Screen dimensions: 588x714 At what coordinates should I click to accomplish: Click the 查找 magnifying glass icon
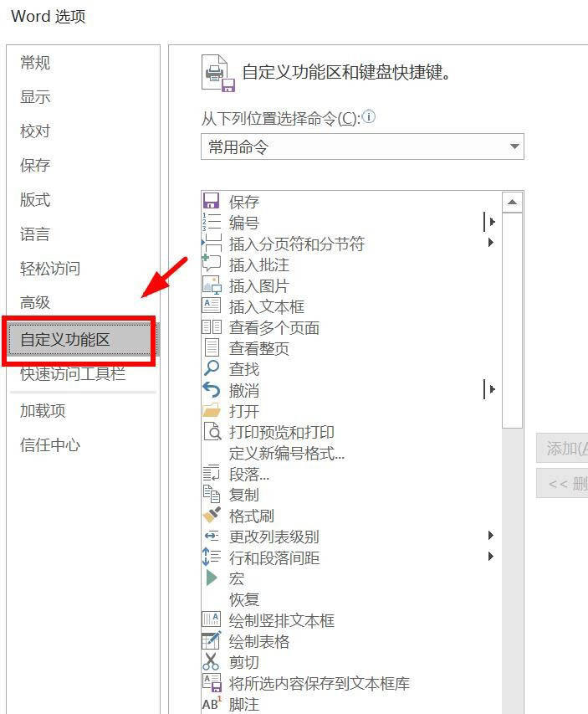click(x=211, y=368)
